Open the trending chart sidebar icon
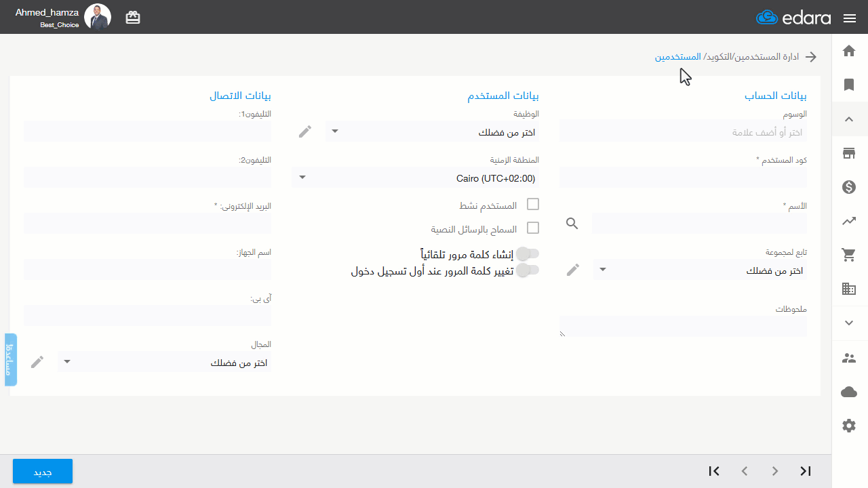The width and height of the screenshot is (868, 488). pyautogui.click(x=849, y=221)
